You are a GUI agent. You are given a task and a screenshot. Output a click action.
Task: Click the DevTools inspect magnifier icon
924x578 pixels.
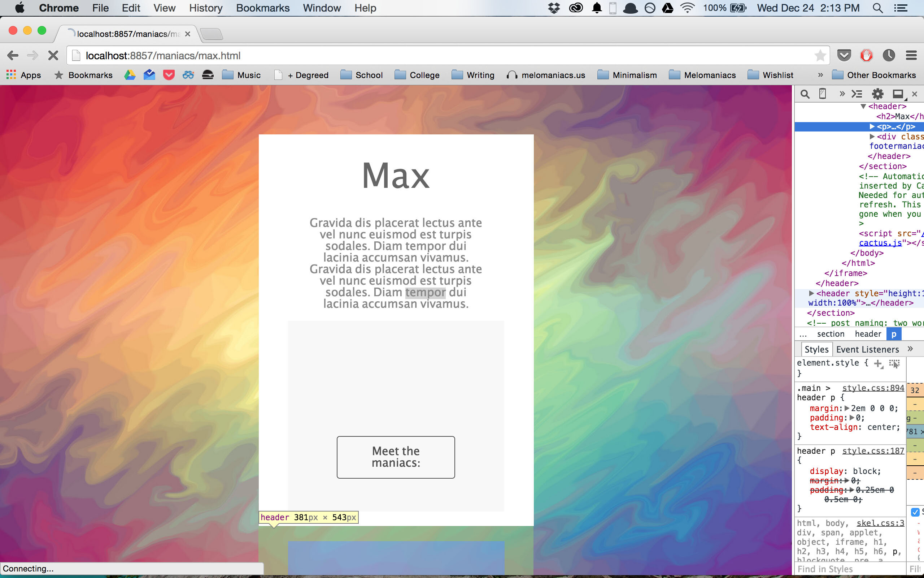click(x=805, y=94)
